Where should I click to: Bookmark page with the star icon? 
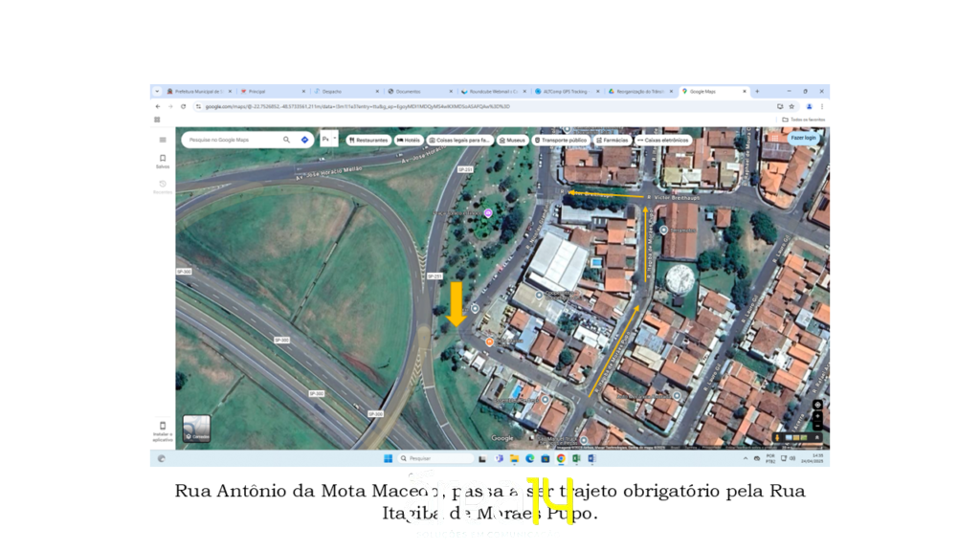point(791,106)
